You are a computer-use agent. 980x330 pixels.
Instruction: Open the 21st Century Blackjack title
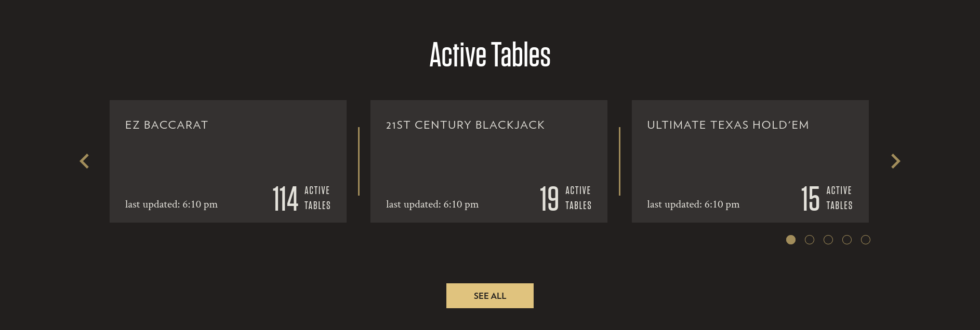(x=465, y=125)
